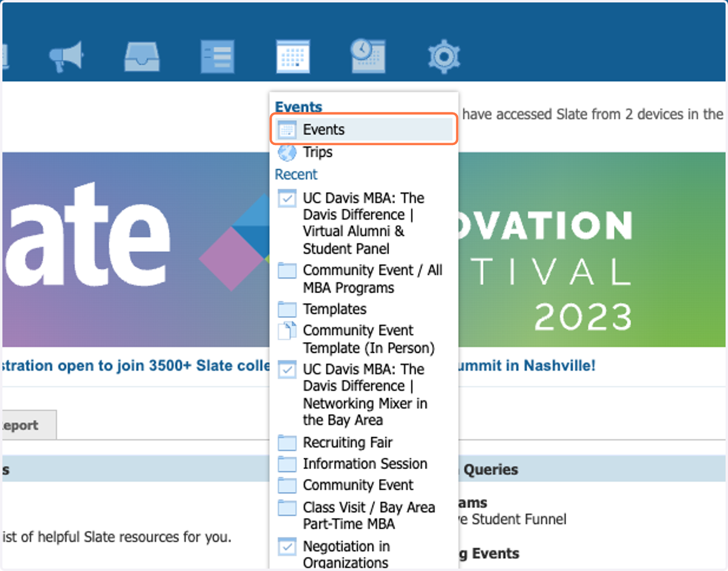Click folder icon beside Information Session
The height and width of the screenshot is (571, 728).
pos(287,464)
